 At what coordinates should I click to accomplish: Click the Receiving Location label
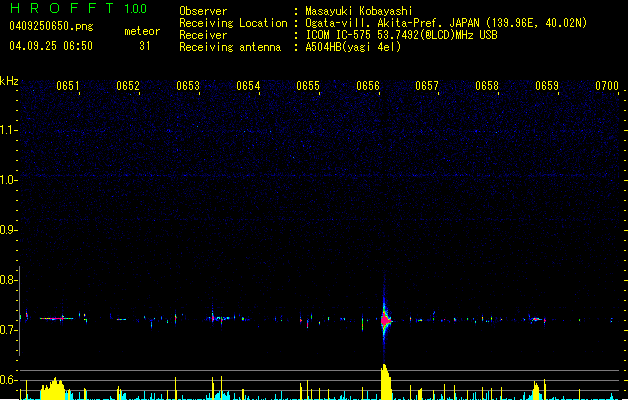(x=233, y=23)
